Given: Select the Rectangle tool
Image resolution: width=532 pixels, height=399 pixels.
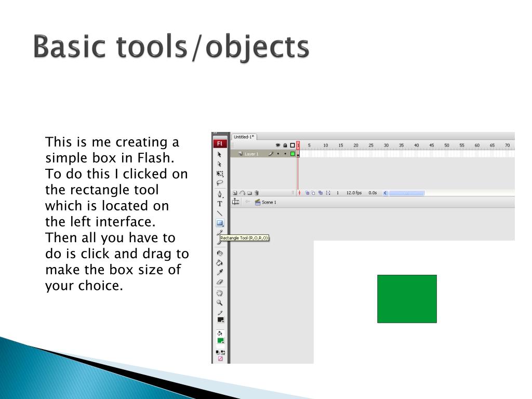Looking at the screenshot, I should [x=220, y=223].
